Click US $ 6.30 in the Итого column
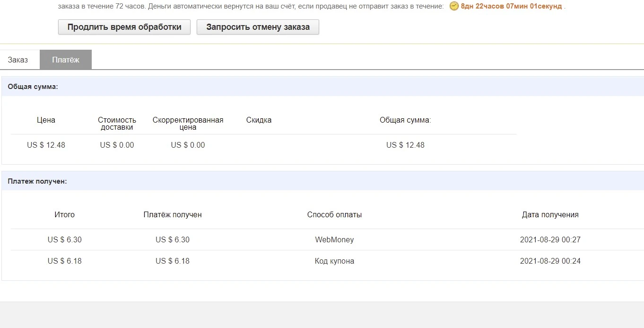This screenshot has width=644, height=328. point(64,239)
